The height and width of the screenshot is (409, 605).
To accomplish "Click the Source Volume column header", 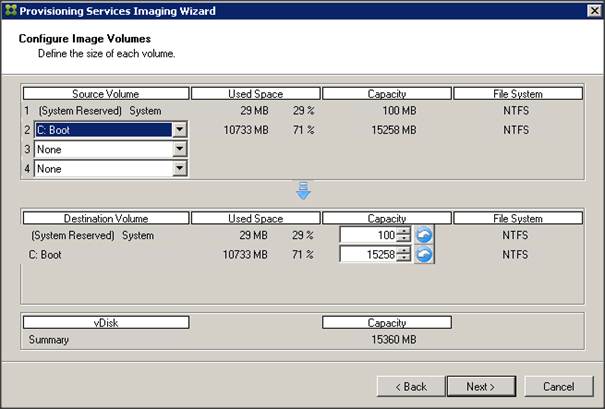I will click(106, 93).
